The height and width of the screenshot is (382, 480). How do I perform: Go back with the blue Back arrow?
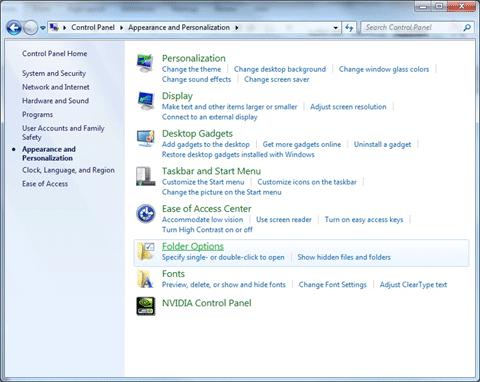[x=14, y=27]
